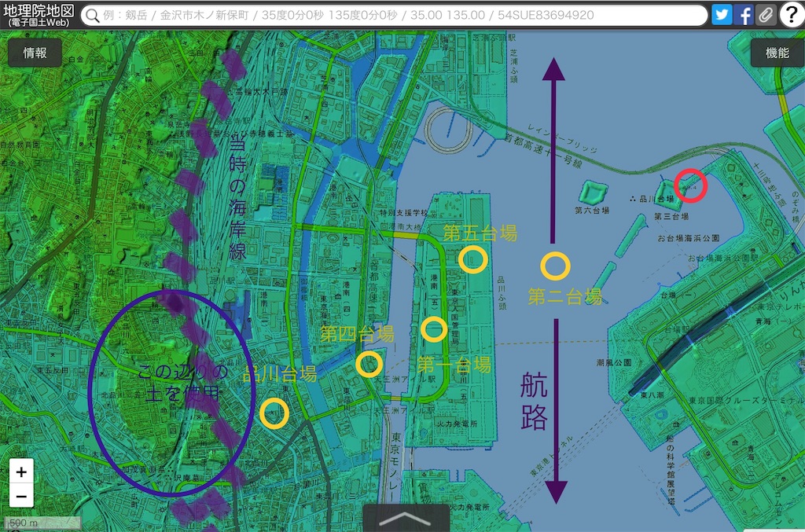Share map on Facebook
The image size is (805, 532).
point(744,15)
